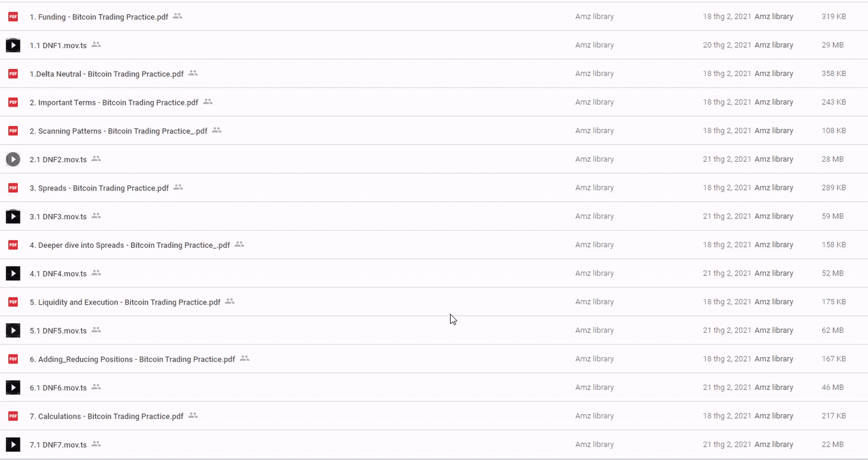Click video icon beside 1.1 DNF1.mov.ts
This screenshot has height=460, width=868.
click(x=13, y=45)
